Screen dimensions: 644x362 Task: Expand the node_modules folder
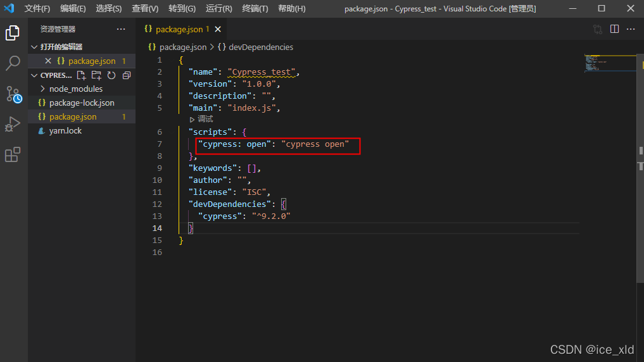tap(75, 89)
